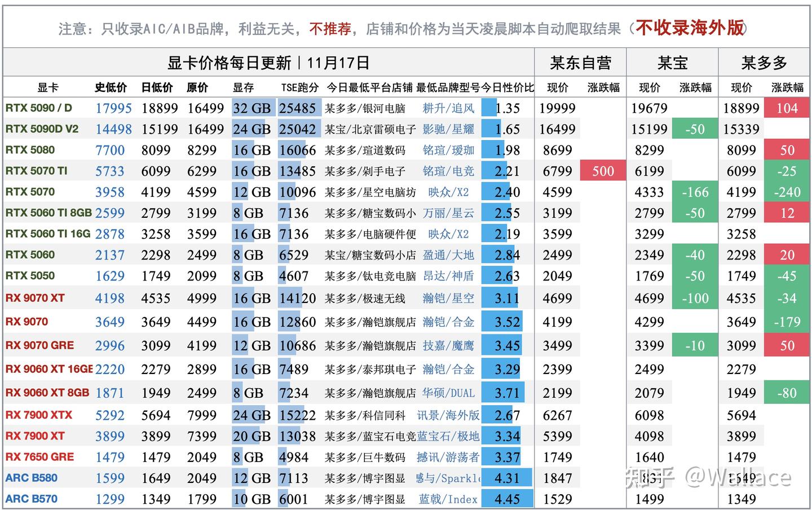Click the red +500 change badge for RTX 5070 TI
The height and width of the screenshot is (510, 812).
click(602, 171)
